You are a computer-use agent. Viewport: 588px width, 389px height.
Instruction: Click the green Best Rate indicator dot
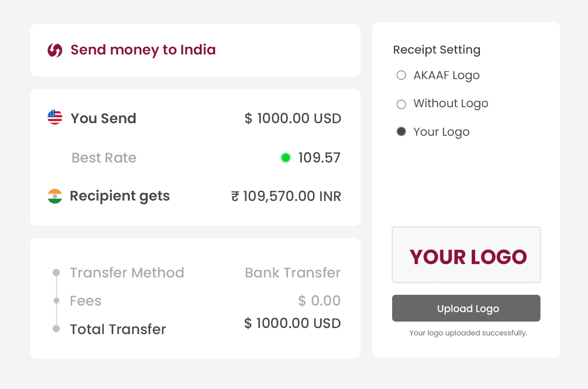[x=285, y=158]
